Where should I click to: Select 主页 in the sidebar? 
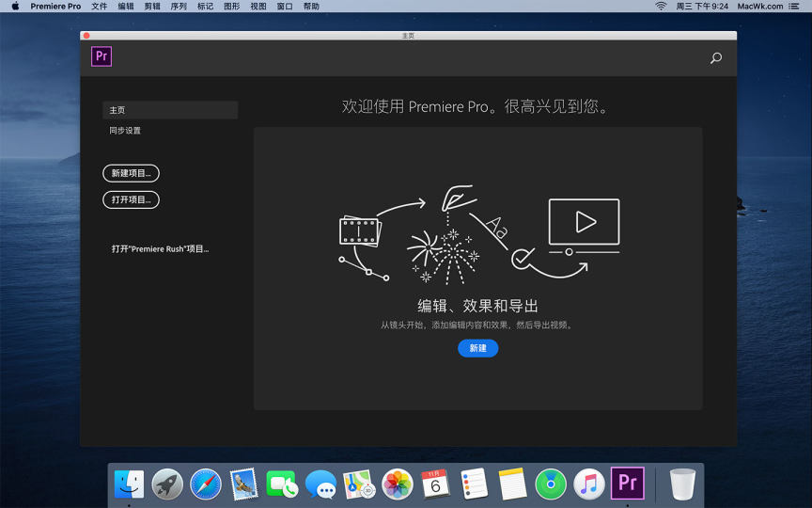click(x=169, y=110)
